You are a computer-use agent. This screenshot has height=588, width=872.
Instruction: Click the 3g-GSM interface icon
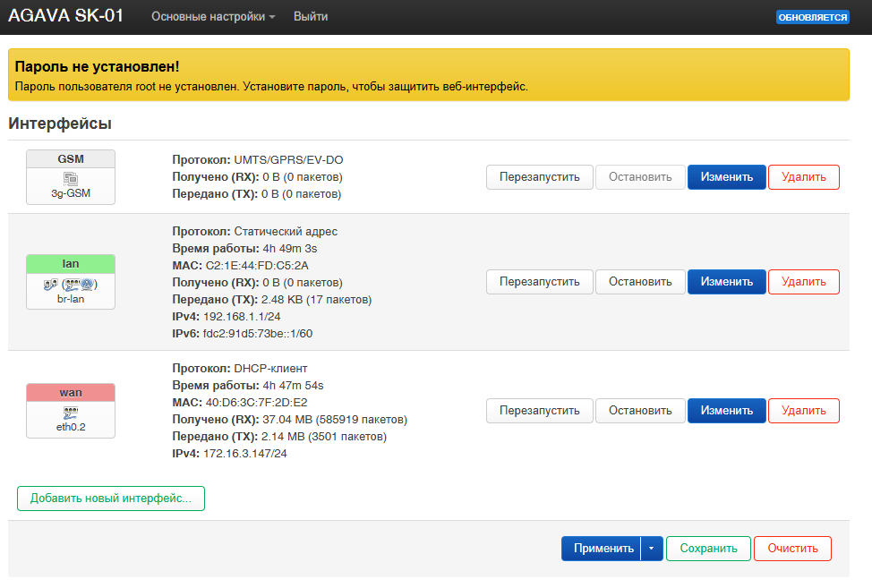(71, 179)
